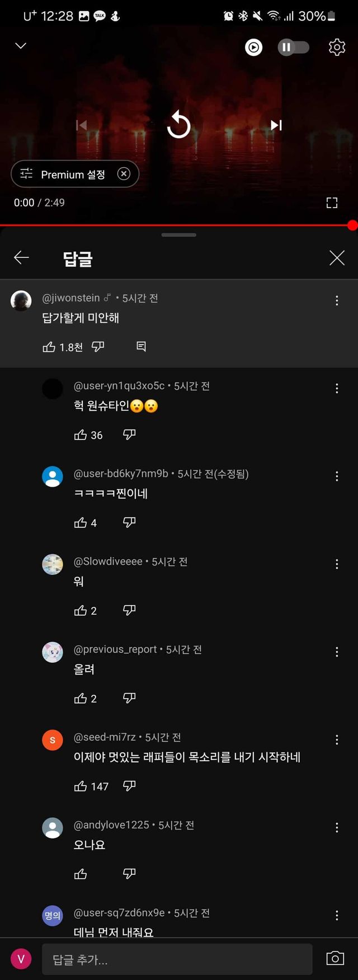Skip to the next video
The image size is (358, 980).
point(275,125)
